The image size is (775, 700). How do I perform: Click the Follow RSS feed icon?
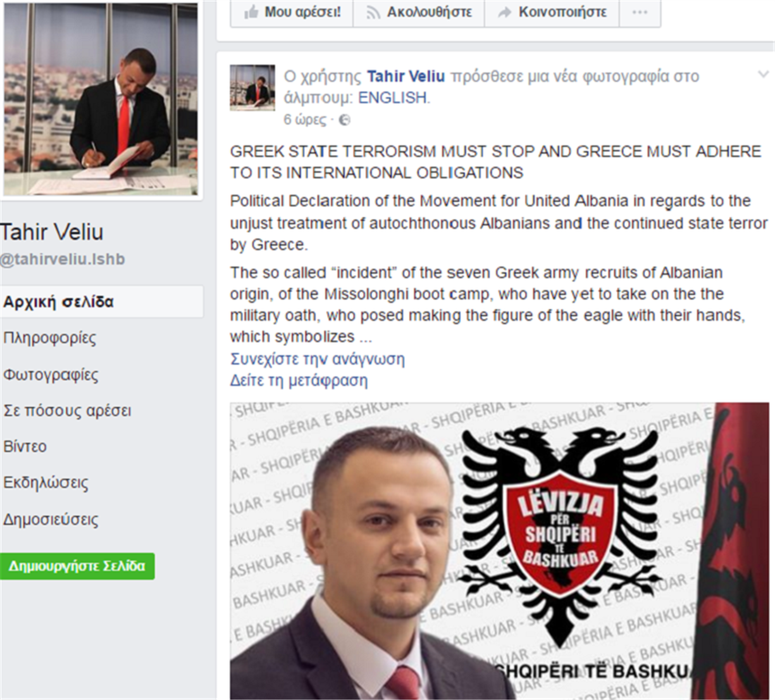point(373,13)
